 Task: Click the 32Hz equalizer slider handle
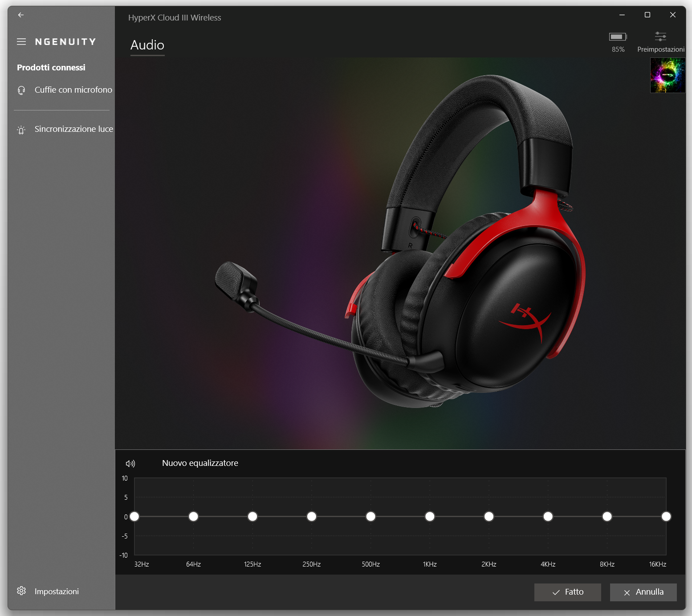pos(134,517)
